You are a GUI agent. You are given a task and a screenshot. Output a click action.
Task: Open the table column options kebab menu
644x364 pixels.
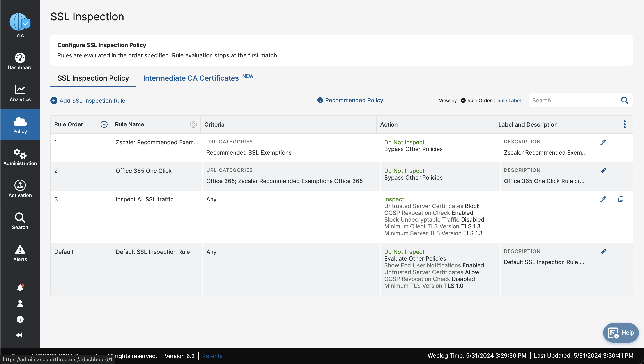pos(625,124)
